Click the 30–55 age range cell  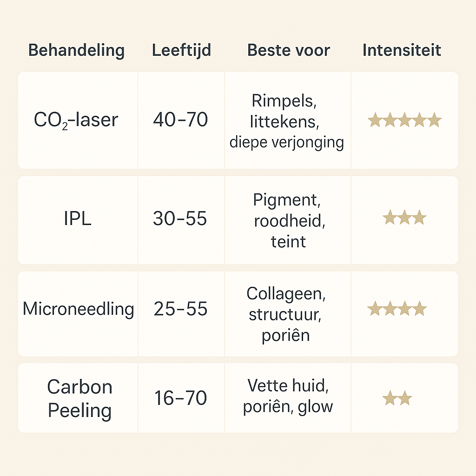coord(180,218)
